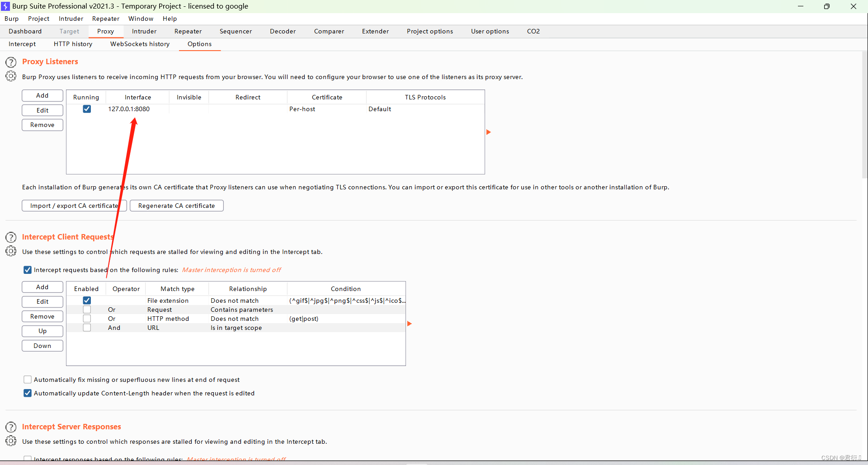Image resolution: width=868 pixels, height=465 pixels.
Task: Add a new client intercept rule
Action: pos(42,287)
